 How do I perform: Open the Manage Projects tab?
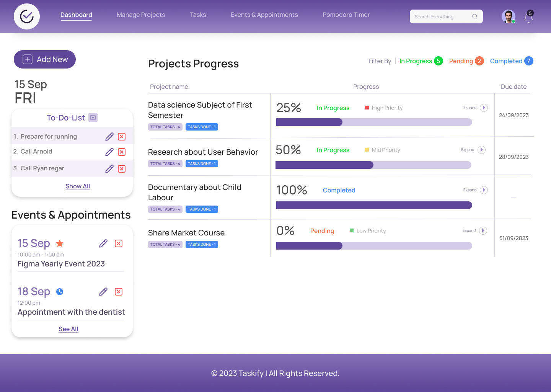[x=141, y=15]
